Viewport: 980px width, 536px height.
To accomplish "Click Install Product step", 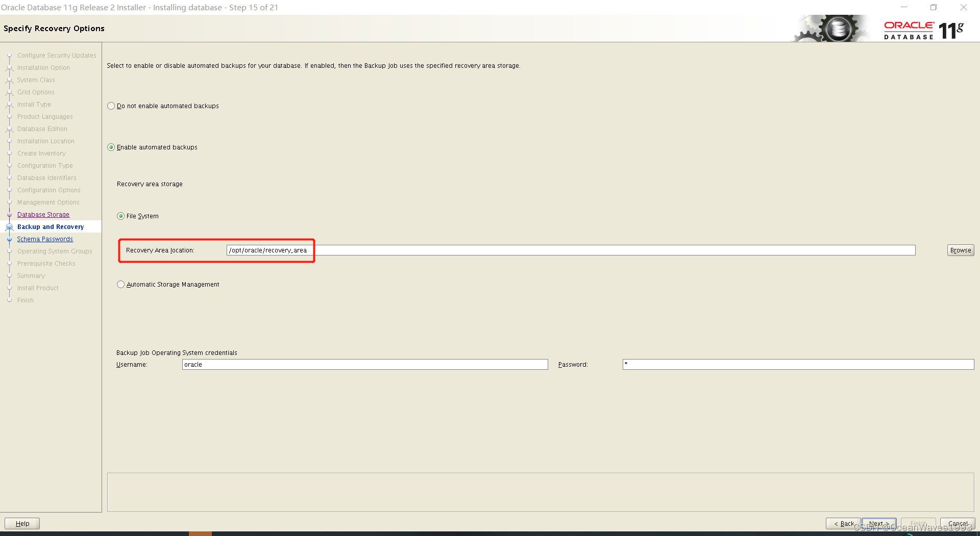I will click(x=38, y=288).
